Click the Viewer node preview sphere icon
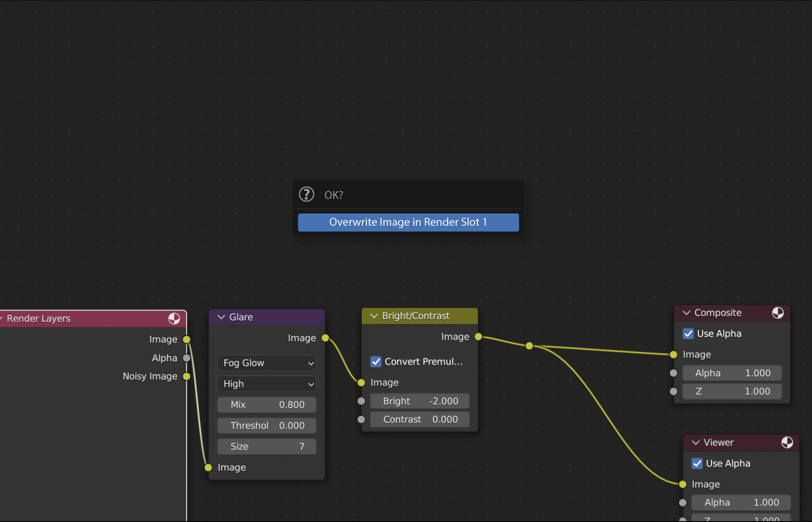The height and width of the screenshot is (522, 812). (787, 442)
